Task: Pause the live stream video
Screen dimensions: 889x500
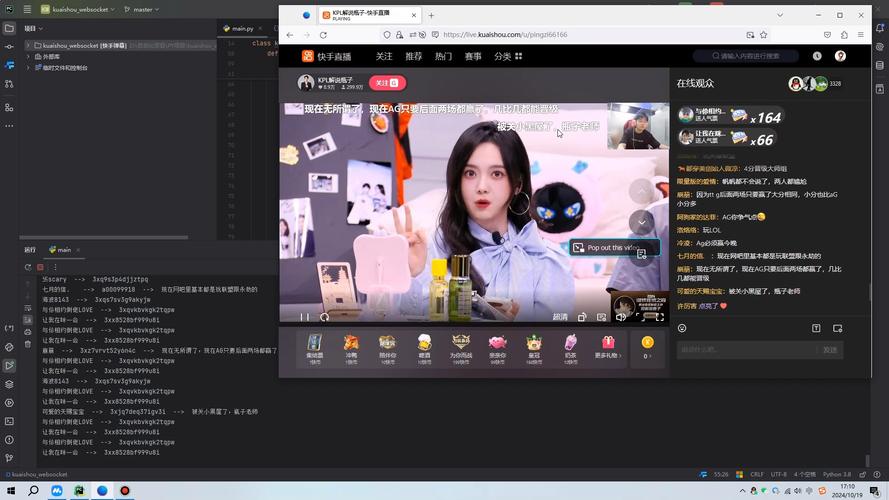Action: pos(304,317)
